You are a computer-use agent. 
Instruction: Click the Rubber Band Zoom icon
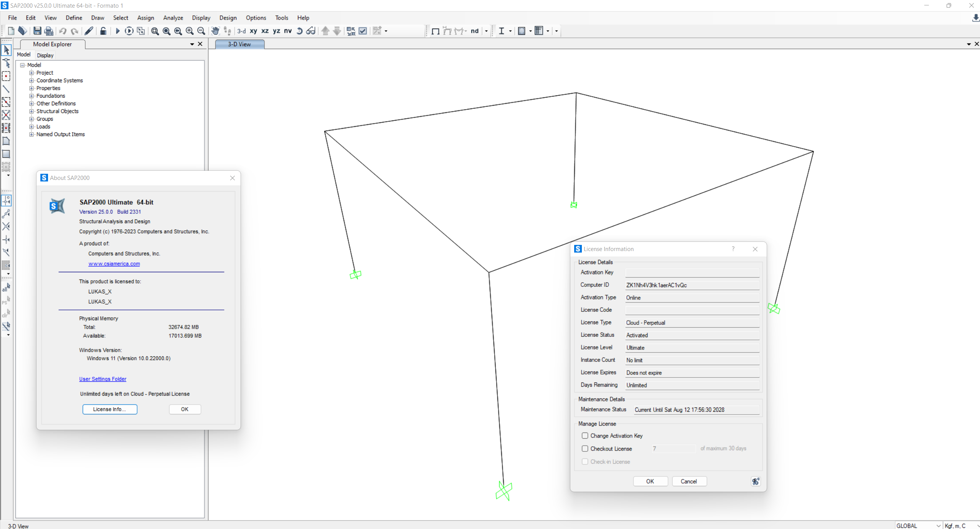coord(155,31)
